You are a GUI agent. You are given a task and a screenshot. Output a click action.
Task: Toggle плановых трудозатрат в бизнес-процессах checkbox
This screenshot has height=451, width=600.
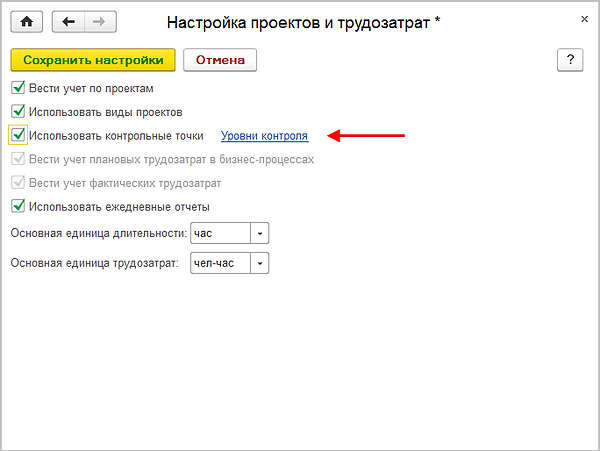(18, 159)
